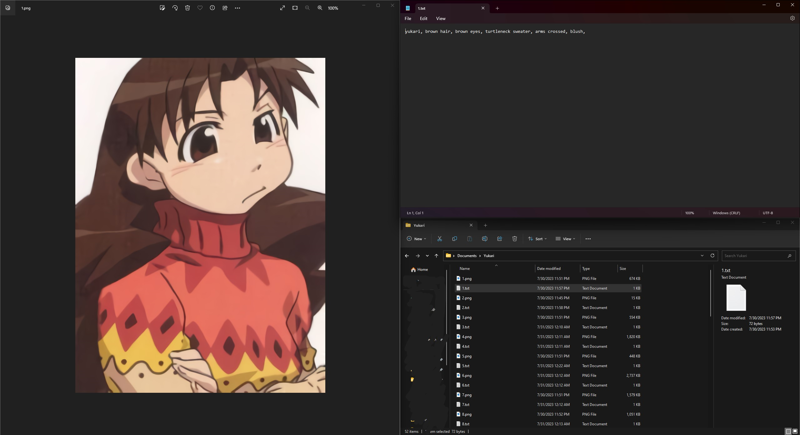Select Home in Explorer sidebar
The width and height of the screenshot is (800, 435).
click(419, 269)
